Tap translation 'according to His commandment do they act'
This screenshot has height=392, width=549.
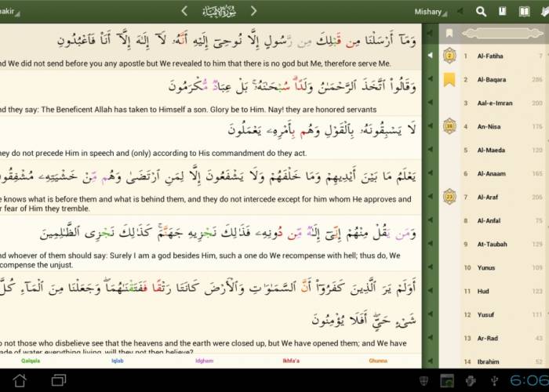(230, 154)
